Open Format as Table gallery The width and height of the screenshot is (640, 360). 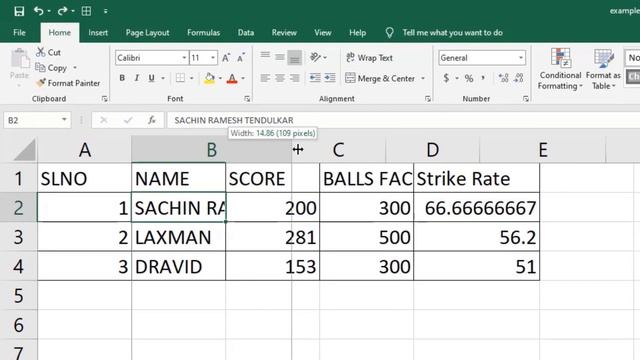603,69
